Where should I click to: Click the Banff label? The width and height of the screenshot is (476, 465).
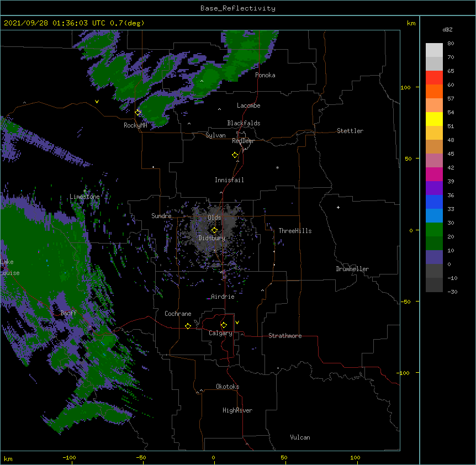pyautogui.click(x=68, y=313)
